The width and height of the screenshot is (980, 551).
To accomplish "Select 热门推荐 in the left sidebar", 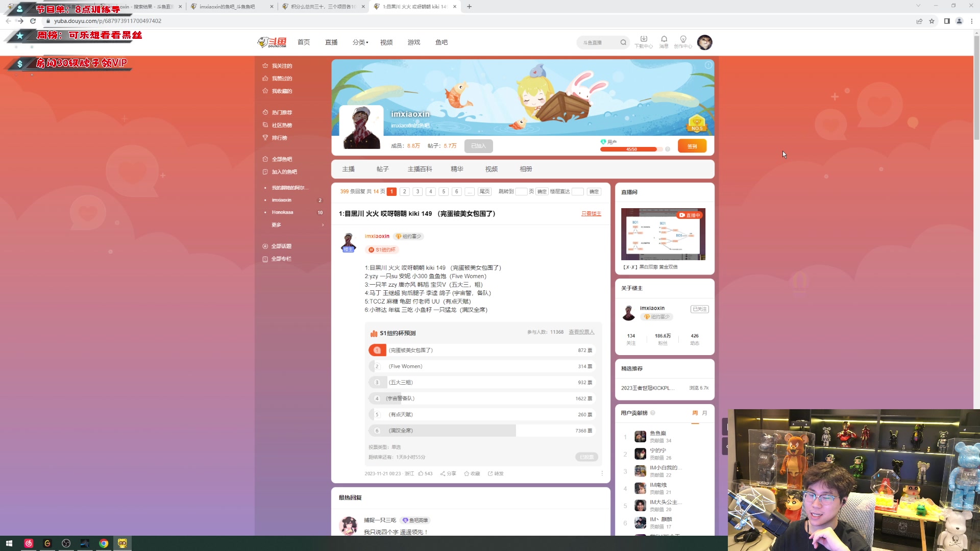I will [x=281, y=112].
